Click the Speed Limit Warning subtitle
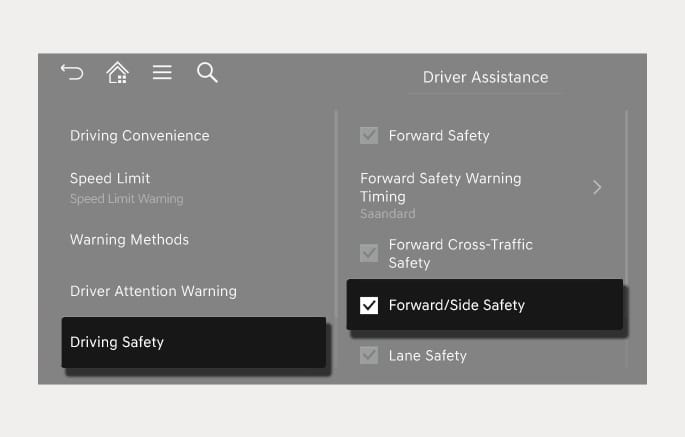 coord(127,199)
